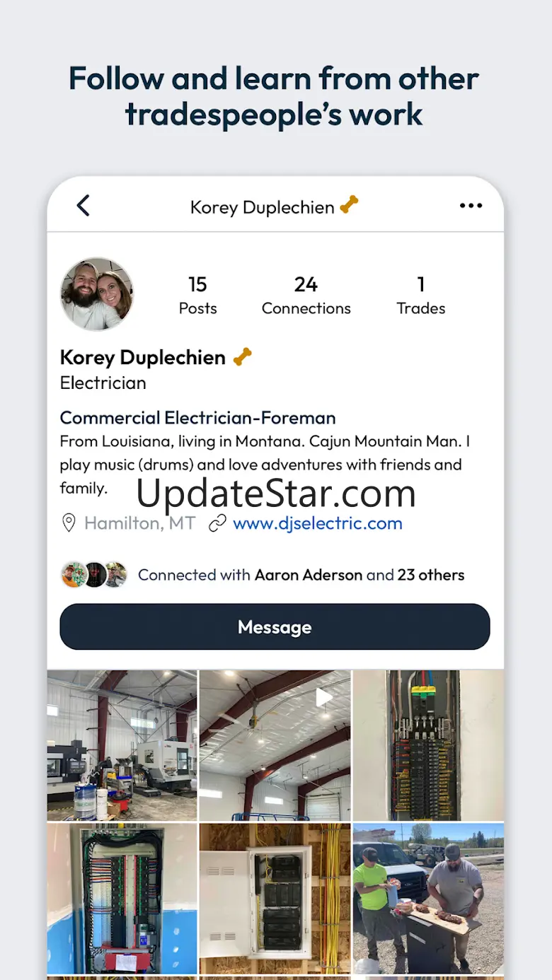
Task: Open the 24 Connections list
Action: (x=306, y=295)
